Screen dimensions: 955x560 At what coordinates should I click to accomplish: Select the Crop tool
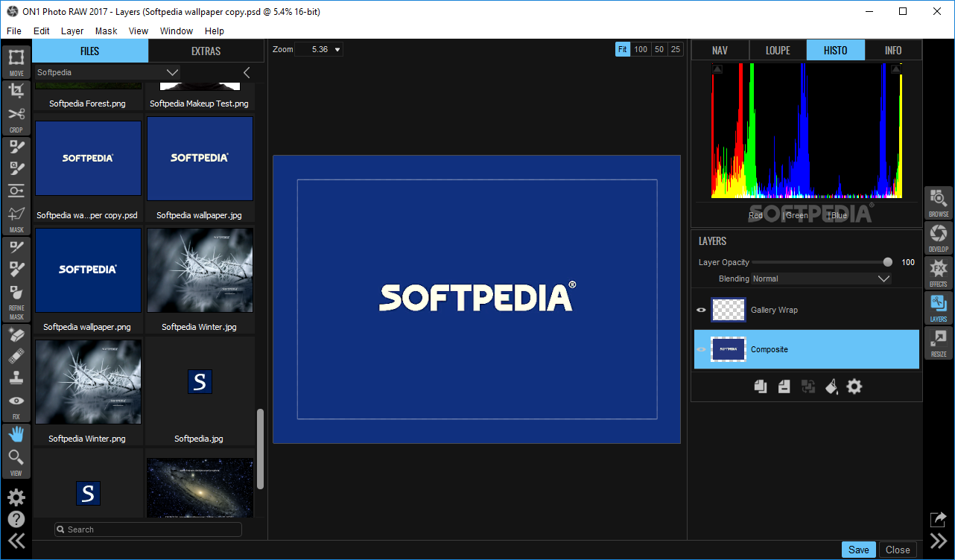(x=16, y=91)
